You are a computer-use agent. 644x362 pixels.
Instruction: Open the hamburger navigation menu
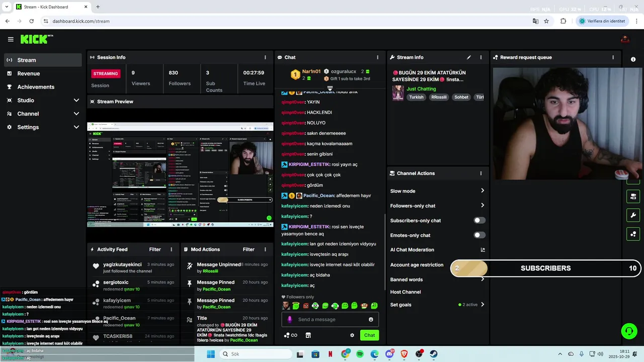coord(11,39)
